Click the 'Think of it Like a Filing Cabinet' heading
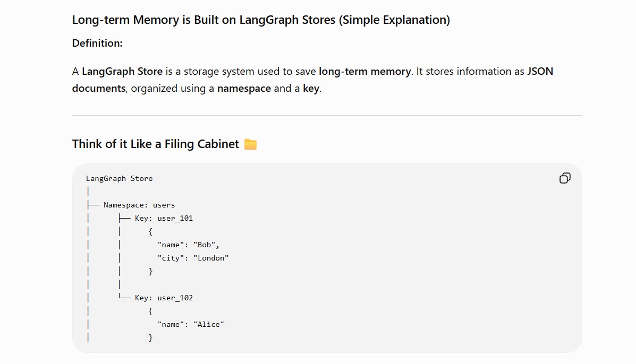This screenshot has width=636, height=364. click(155, 144)
